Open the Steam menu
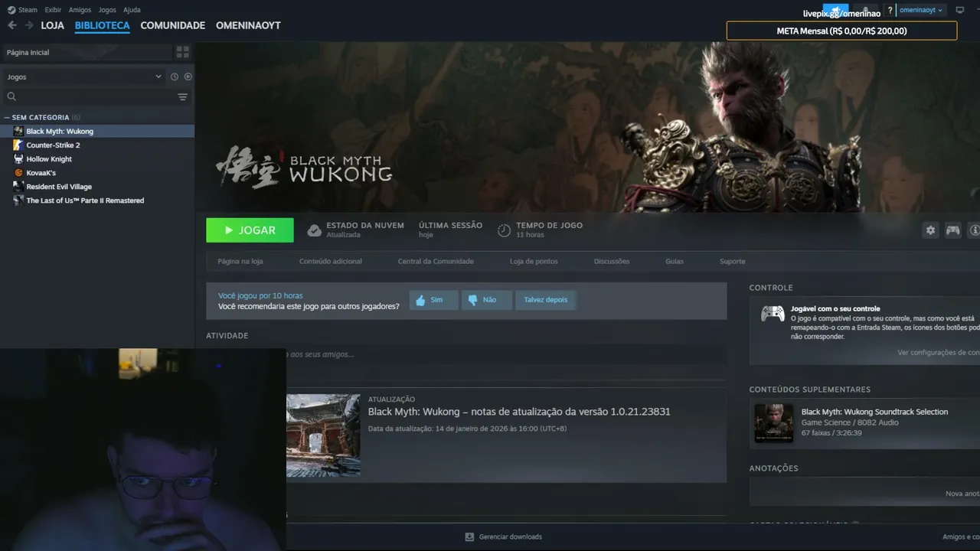Viewport: 980px width, 551px height. pyautogui.click(x=28, y=10)
